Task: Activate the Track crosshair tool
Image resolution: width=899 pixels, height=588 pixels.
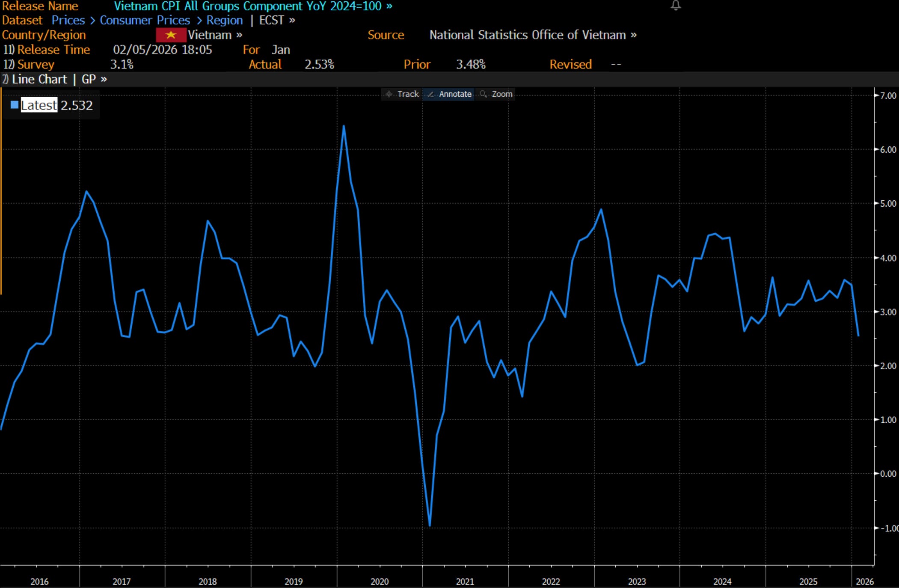Action: click(402, 94)
